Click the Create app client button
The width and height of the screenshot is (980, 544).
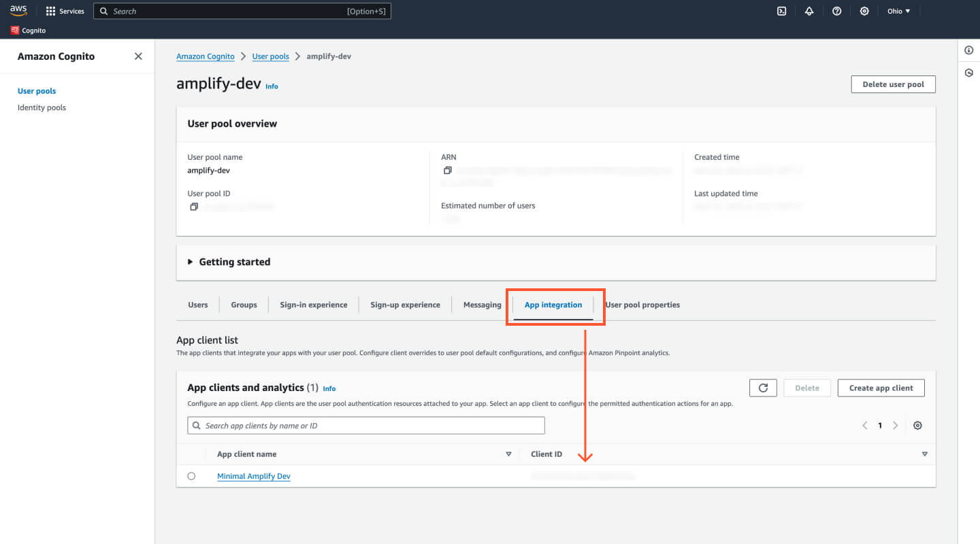point(881,388)
